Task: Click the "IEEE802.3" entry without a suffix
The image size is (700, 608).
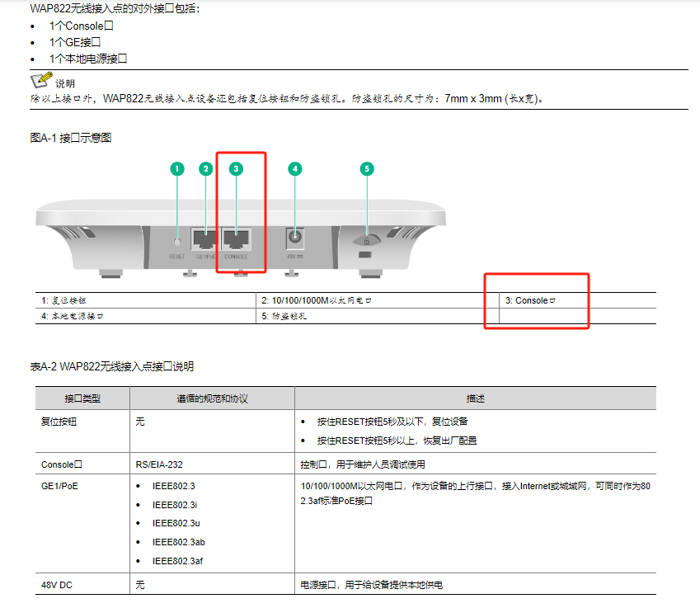Action: (174, 486)
